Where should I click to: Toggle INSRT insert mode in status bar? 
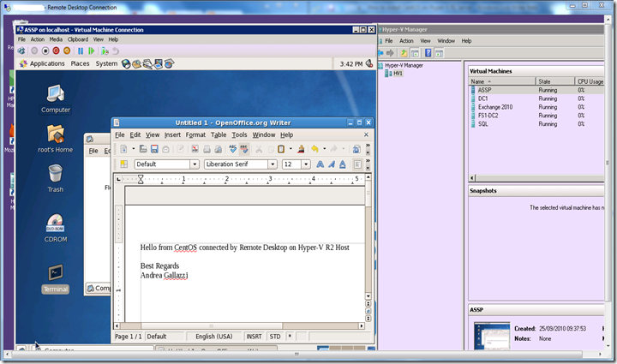tap(254, 337)
